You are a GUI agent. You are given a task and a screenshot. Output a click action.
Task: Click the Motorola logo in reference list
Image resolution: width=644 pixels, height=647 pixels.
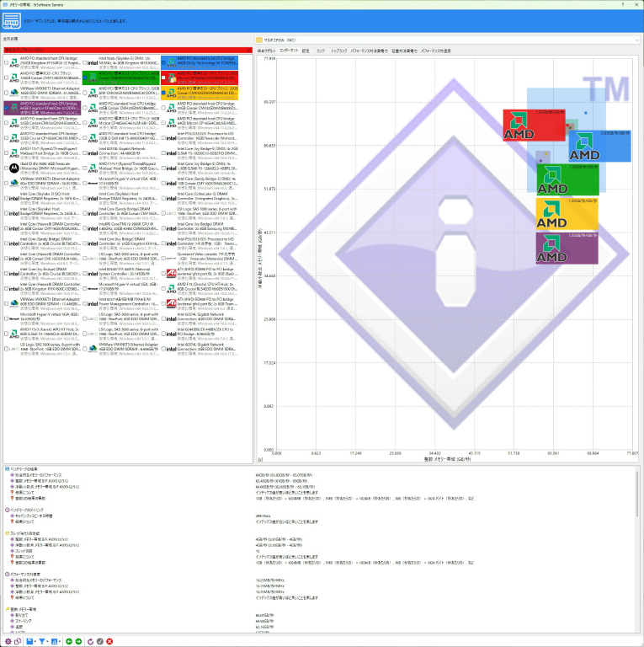(14, 168)
